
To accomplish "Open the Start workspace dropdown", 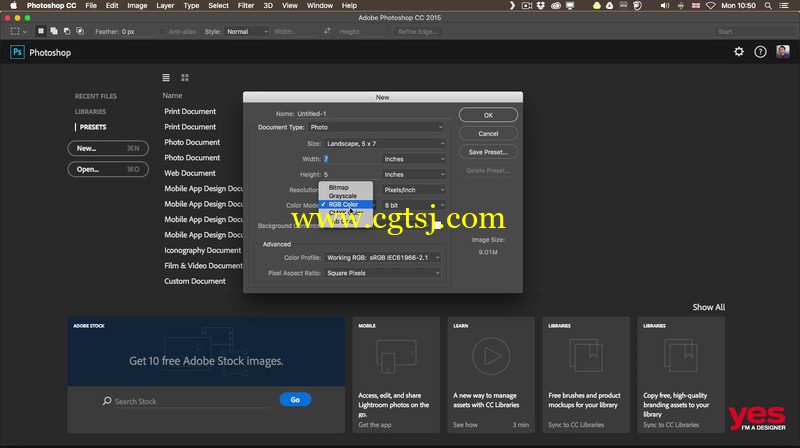I will [754, 32].
